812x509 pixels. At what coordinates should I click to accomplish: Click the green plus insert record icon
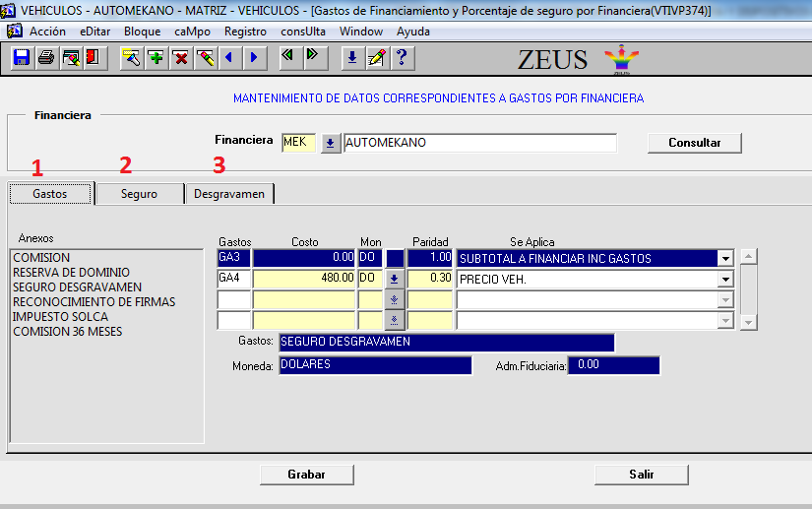tap(156, 58)
